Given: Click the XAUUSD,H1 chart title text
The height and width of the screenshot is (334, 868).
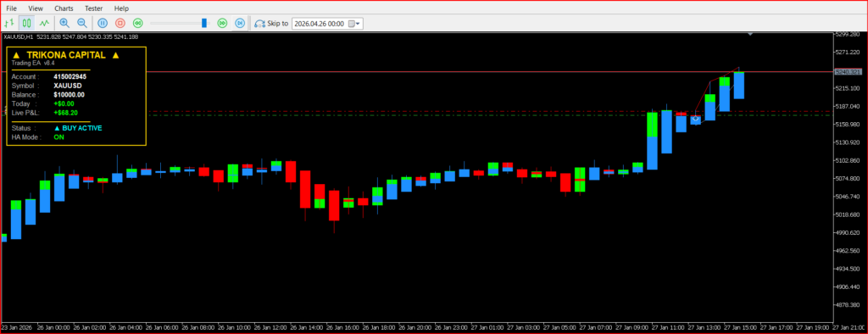Looking at the screenshot, I should [x=19, y=37].
